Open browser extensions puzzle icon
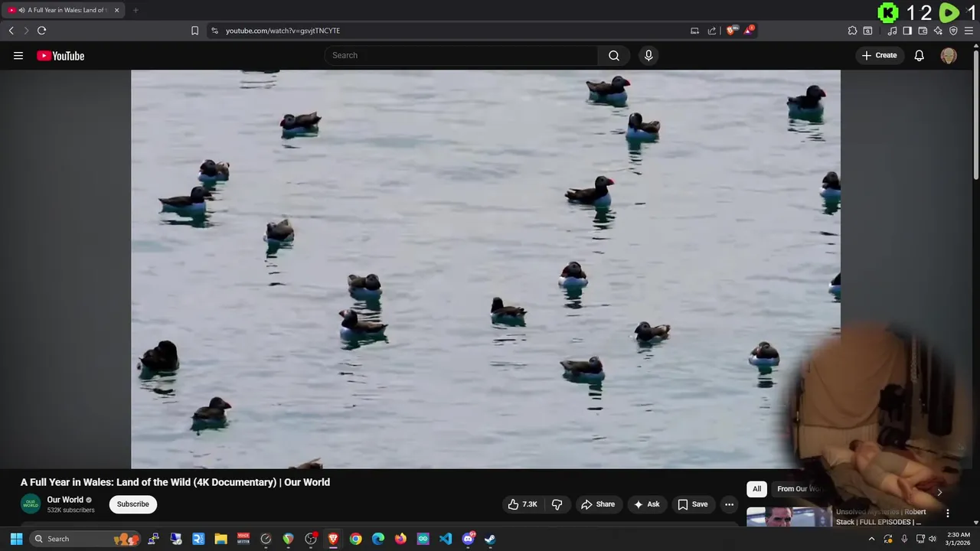This screenshot has width=980, height=551. point(852,31)
